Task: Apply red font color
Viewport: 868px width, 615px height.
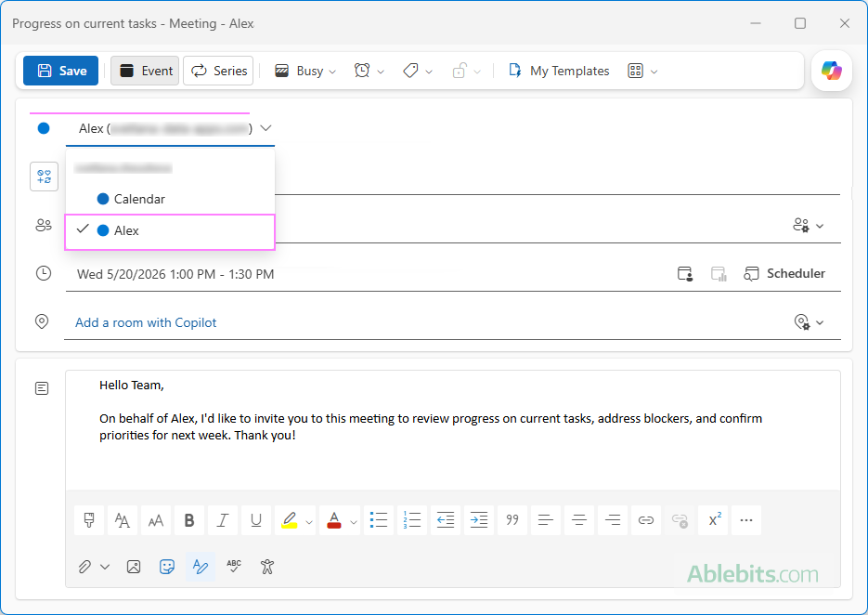Action: click(334, 519)
